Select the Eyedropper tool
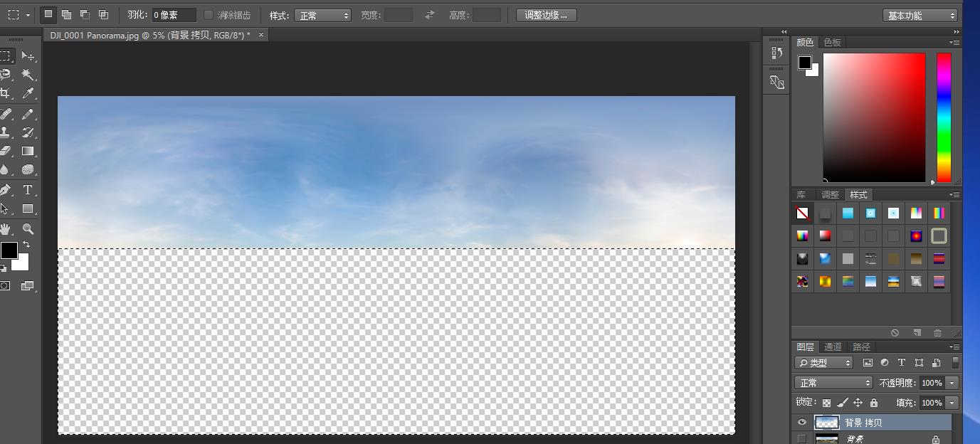980x444 pixels. click(x=28, y=93)
